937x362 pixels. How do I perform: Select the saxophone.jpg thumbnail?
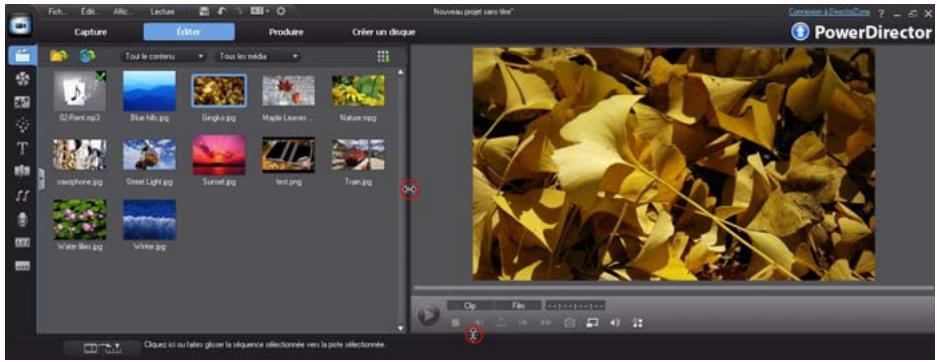[x=79, y=155]
